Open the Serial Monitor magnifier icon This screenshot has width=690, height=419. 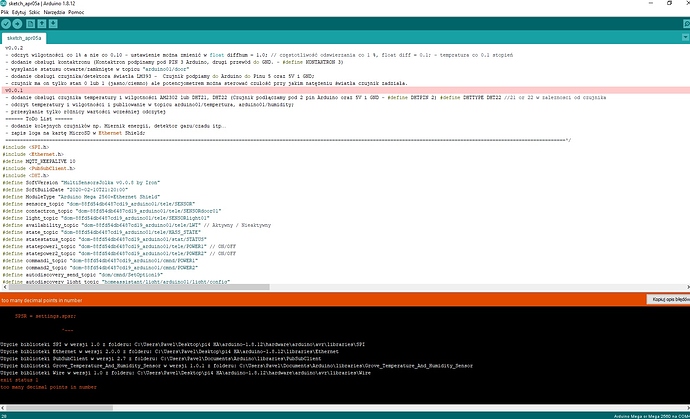tap(686, 24)
